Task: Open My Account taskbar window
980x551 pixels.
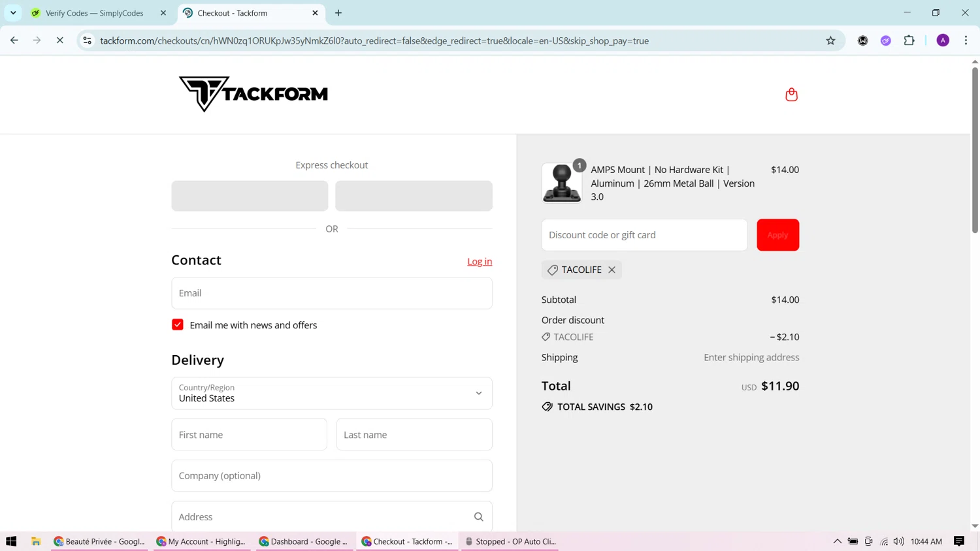Action: (x=203, y=541)
